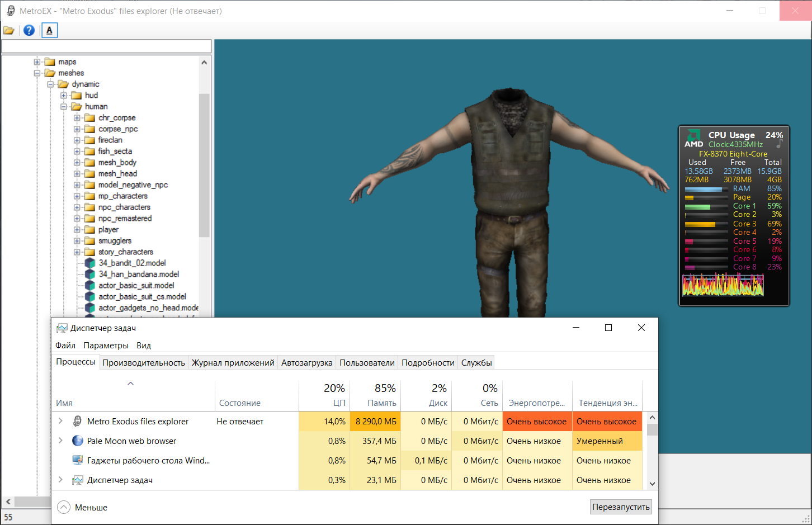The image size is (812, 525).
Task: Click the actor_basic_suit_cs.model cube icon
Action: 90,296
